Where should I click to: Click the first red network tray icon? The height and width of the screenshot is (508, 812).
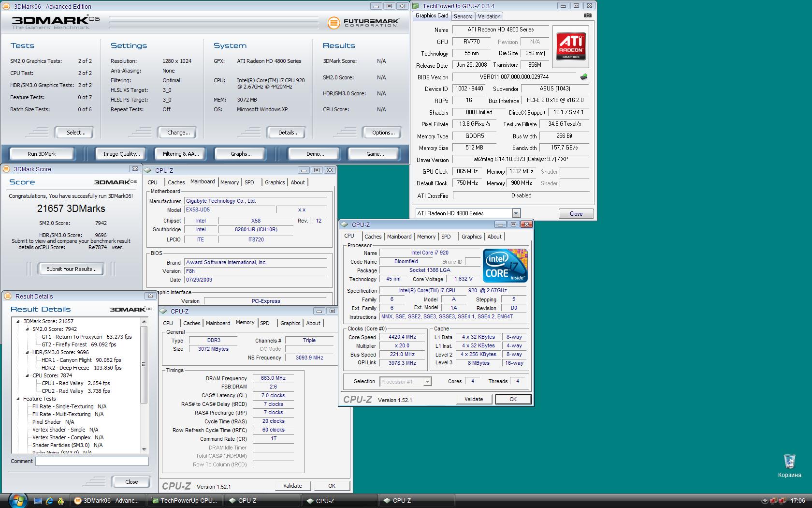point(774,501)
